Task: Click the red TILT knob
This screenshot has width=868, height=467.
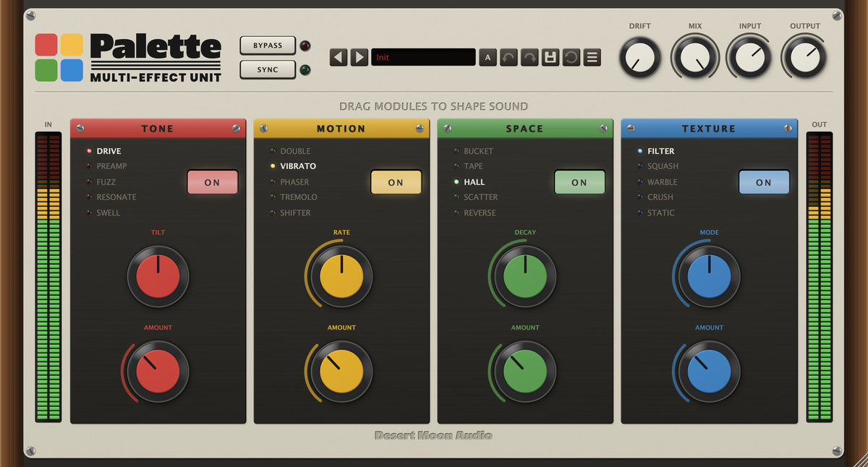Action: pyautogui.click(x=158, y=276)
